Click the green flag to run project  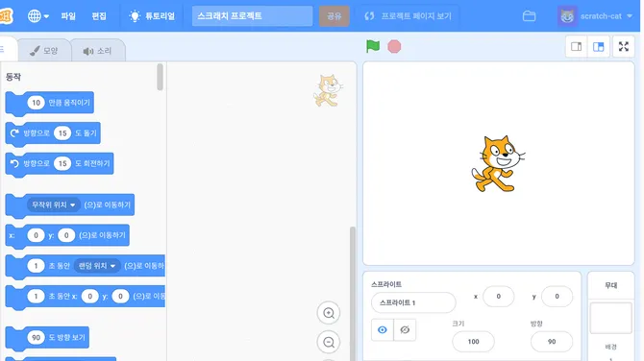[x=373, y=46]
